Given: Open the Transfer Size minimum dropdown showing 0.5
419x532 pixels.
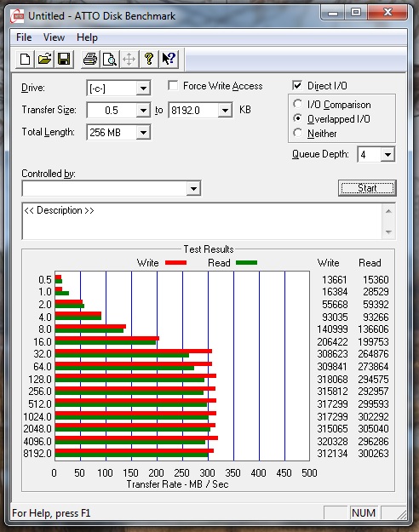Looking at the screenshot, I should coord(143,111).
